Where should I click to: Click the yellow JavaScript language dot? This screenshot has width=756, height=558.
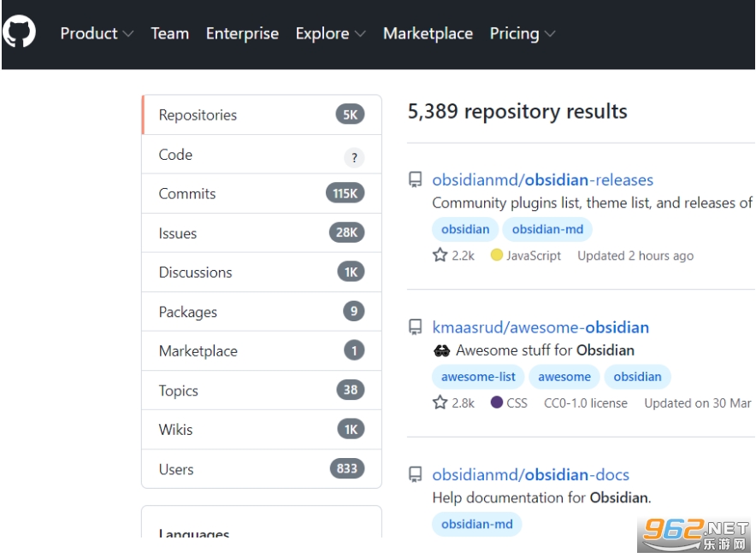click(x=497, y=255)
